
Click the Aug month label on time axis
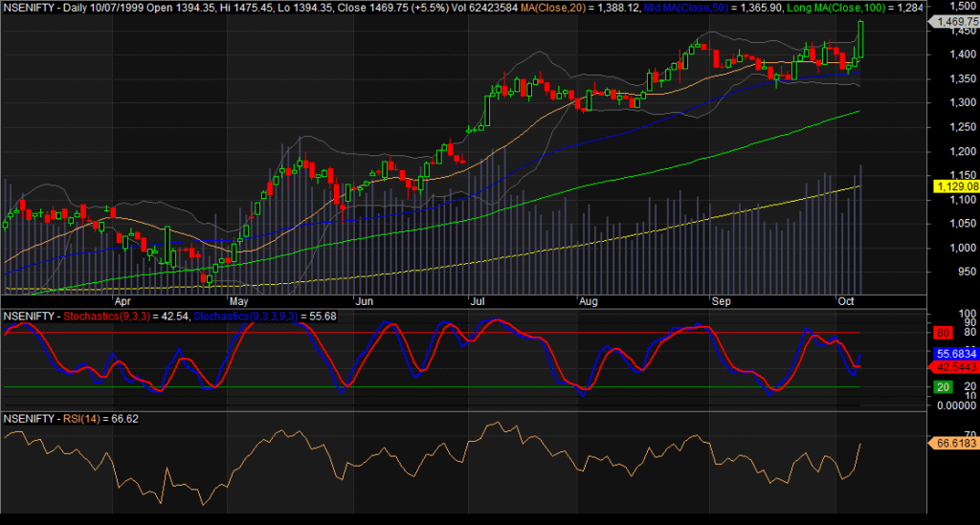[589, 301]
